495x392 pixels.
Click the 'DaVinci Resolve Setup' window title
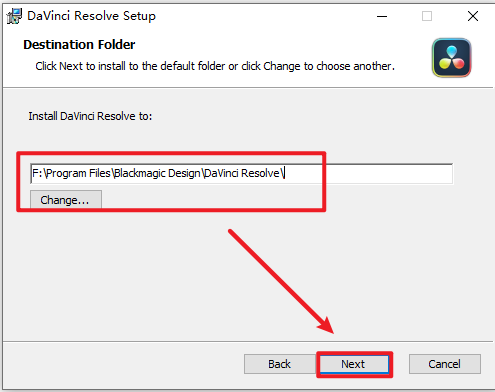[x=91, y=16]
